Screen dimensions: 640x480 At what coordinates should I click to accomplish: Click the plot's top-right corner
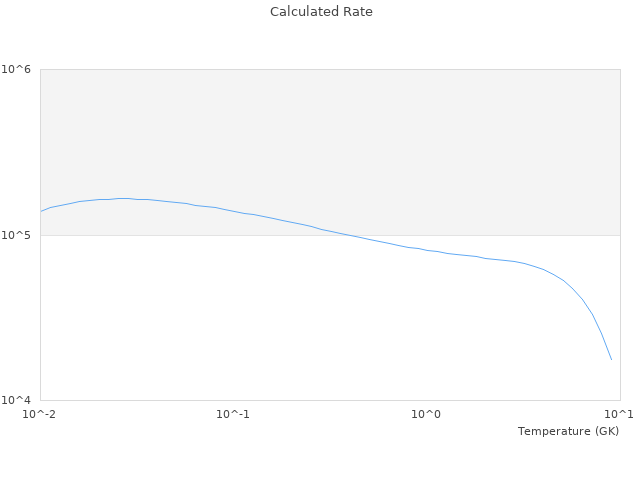pyautogui.click(x=620, y=69)
